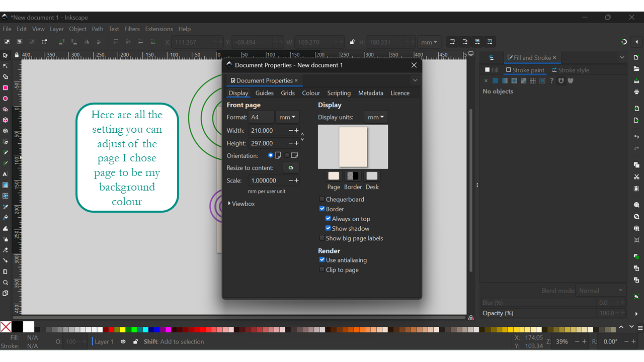644x362 pixels.
Task: Switch to the Stroke style tab
Action: [570, 70]
